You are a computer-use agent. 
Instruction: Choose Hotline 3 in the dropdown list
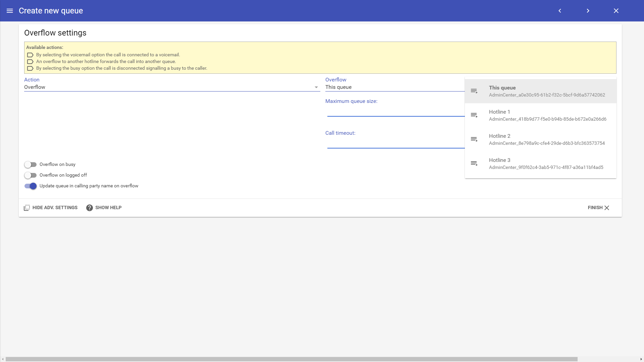pos(547,163)
